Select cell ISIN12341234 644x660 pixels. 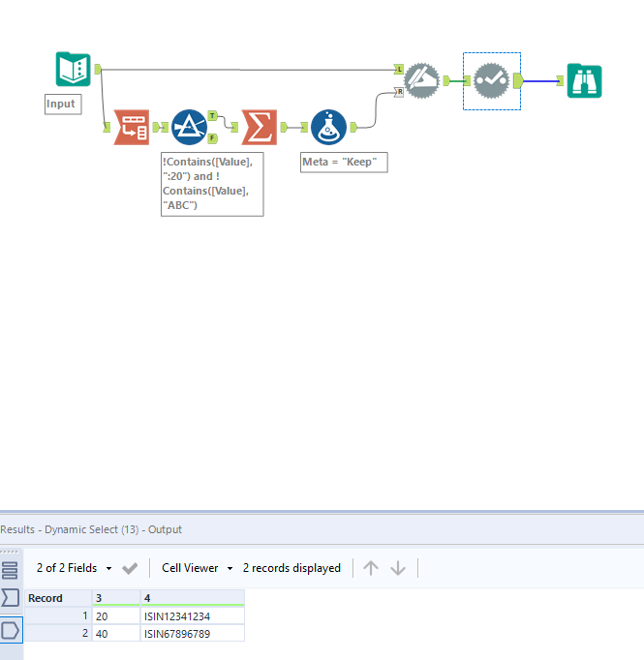click(x=192, y=616)
